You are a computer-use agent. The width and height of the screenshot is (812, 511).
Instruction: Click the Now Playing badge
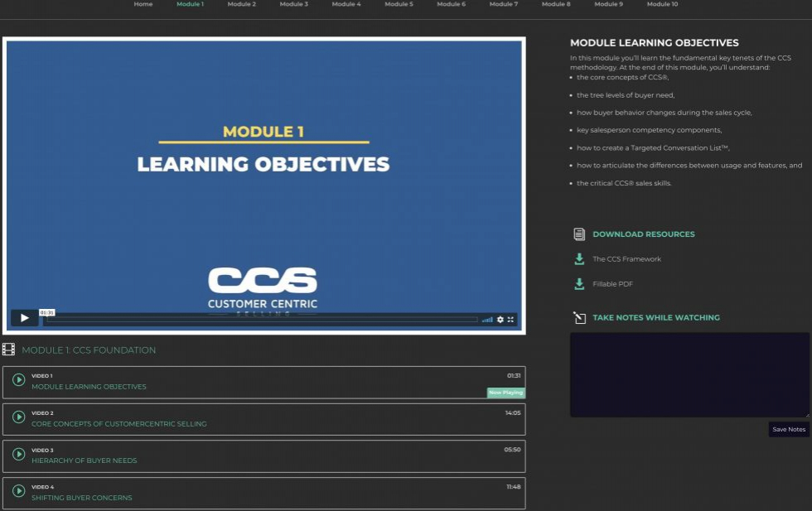[x=506, y=393]
